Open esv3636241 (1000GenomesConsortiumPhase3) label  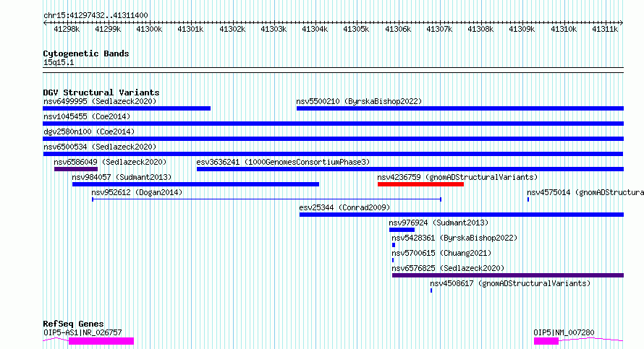click(x=283, y=162)
